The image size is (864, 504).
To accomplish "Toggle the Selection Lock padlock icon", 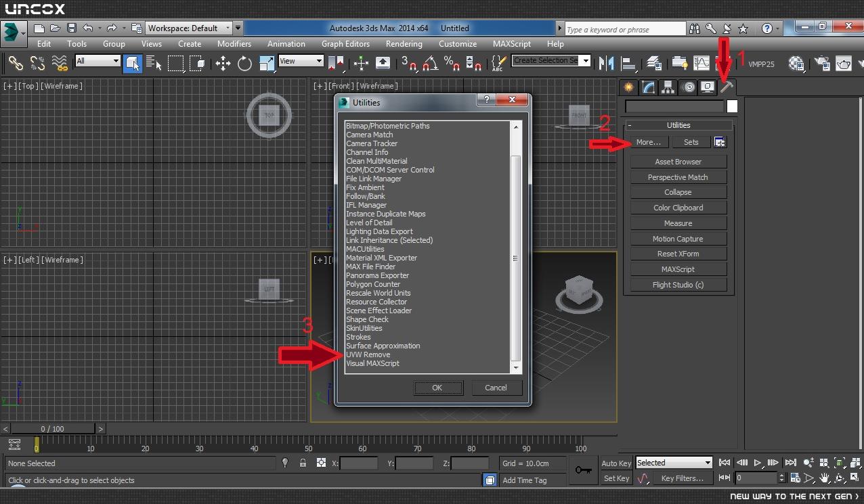I will [x=303, y=463].
